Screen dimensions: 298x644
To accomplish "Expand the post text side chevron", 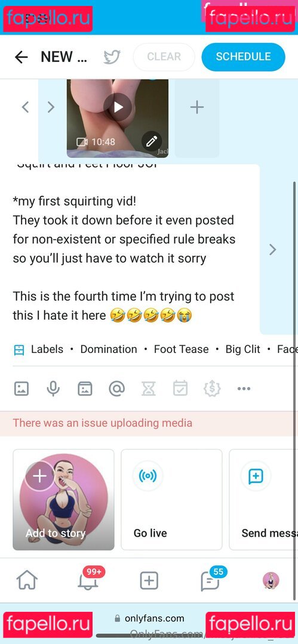I will [272, 249].
